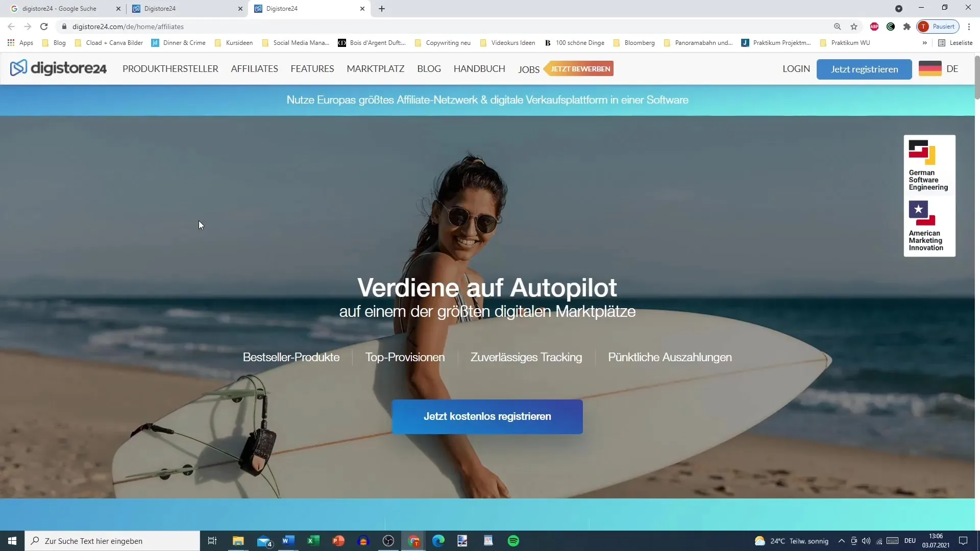Select the AFFILIATES navigation menu item

click(x=254, y=69)
